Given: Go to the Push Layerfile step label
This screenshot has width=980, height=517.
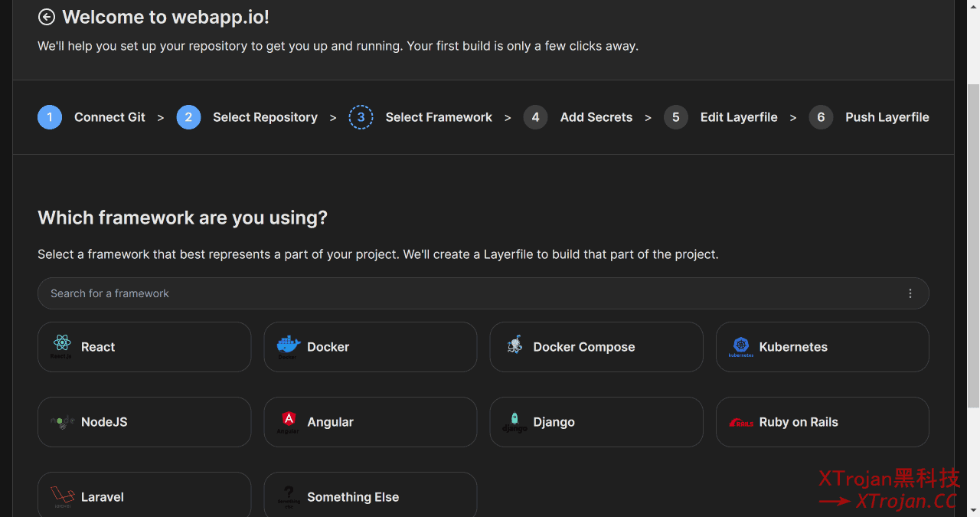Looking at the screenshot, I should (x=887, y=117).
